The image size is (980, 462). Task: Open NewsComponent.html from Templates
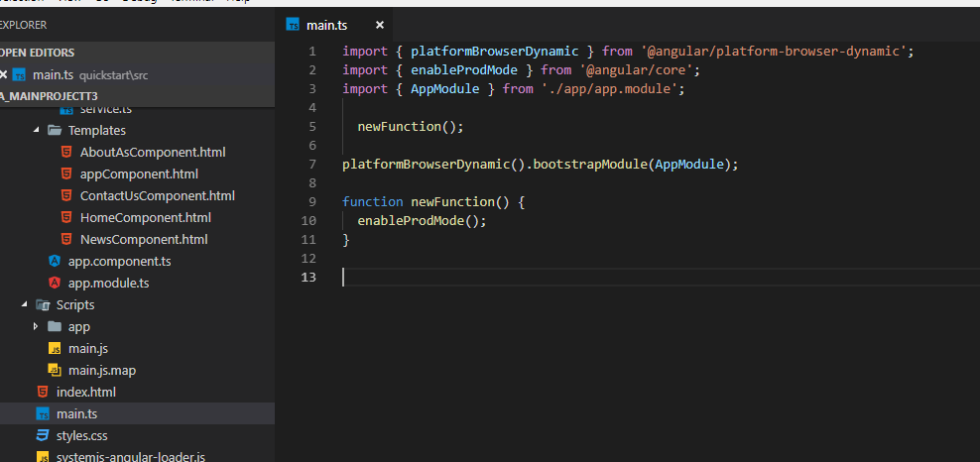144,240
